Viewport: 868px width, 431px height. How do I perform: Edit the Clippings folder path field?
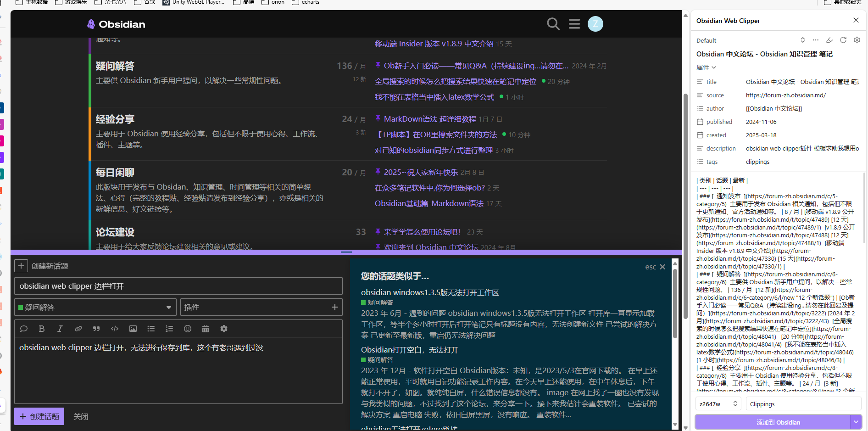(x=803, y=404)
